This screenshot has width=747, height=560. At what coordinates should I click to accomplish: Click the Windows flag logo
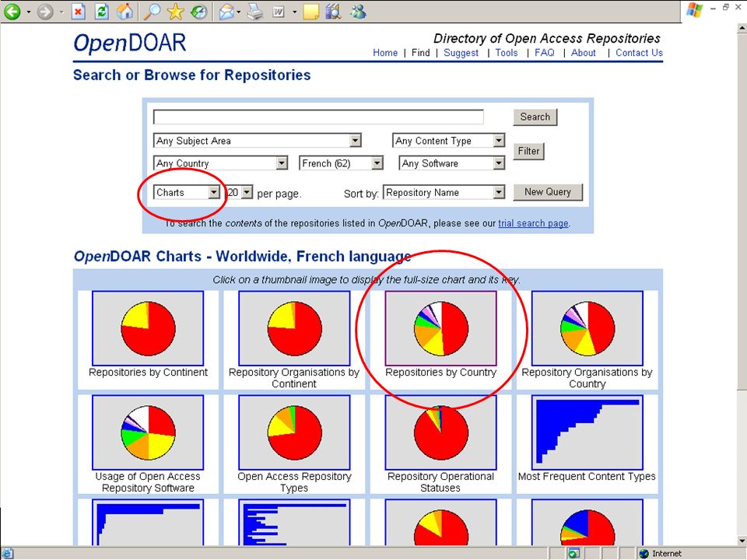(x=695, y=10)
